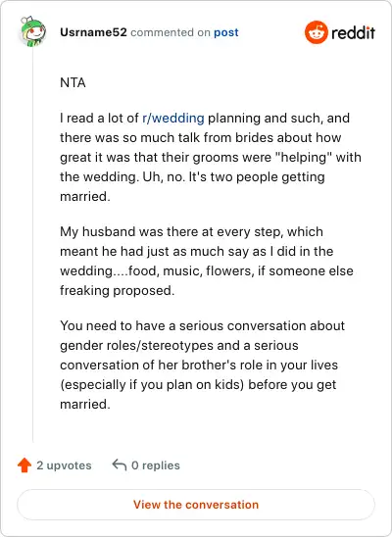Screen dimensions: 392x537
Task: Click the paragraph starting 'You need to have'
Action: click(202, 365)
